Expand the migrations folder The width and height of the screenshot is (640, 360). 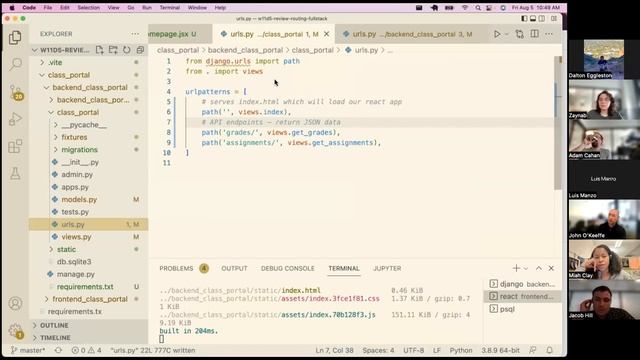click(56, 150)
